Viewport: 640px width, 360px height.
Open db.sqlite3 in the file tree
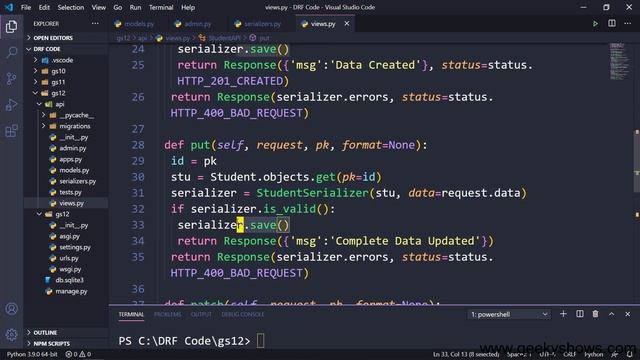click(x=69, y=280)
